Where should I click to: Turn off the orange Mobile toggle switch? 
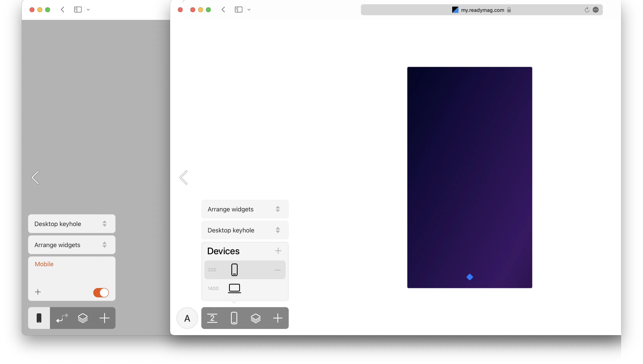click(101, 292)
